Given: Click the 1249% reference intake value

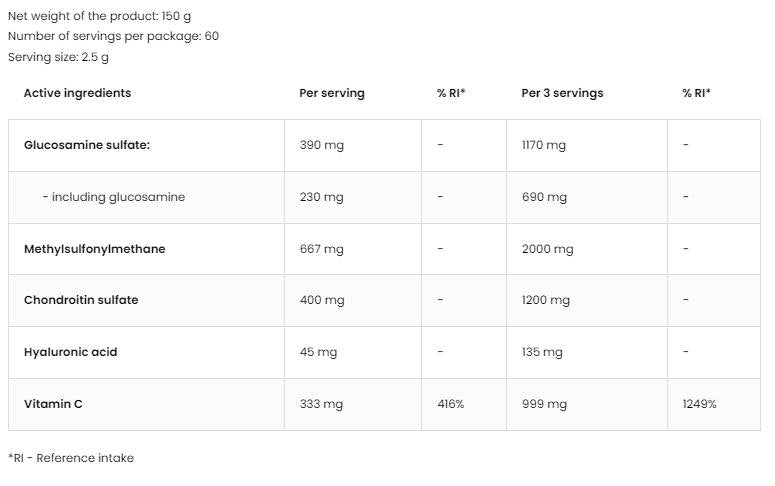Looking at the screenshot, I should click(x=699, y=404).
